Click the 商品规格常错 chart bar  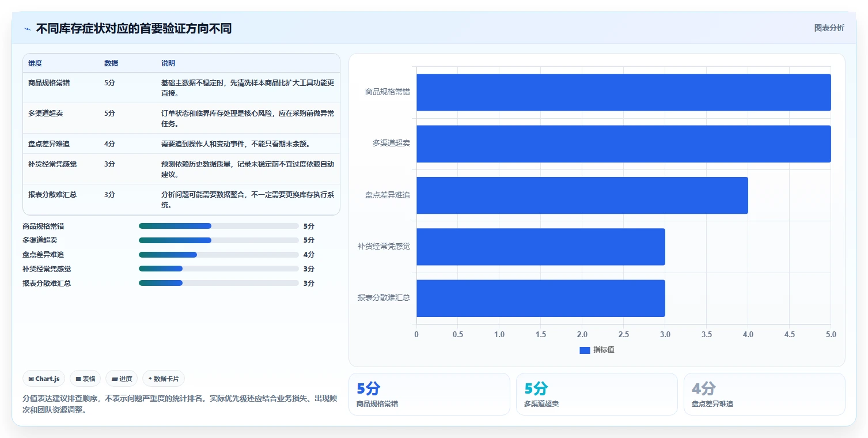(x=624, y=92)
